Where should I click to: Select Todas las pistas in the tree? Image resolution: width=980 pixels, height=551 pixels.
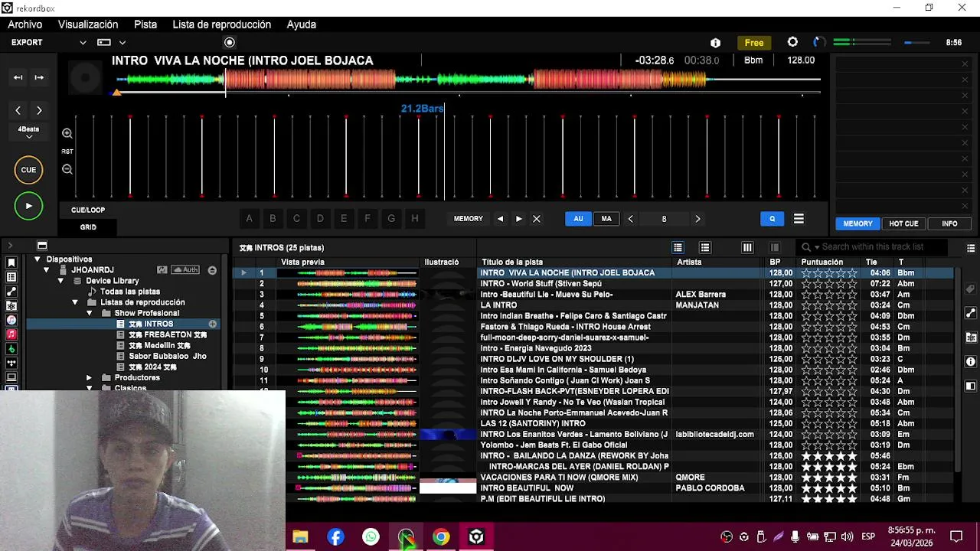coord(130,292)
